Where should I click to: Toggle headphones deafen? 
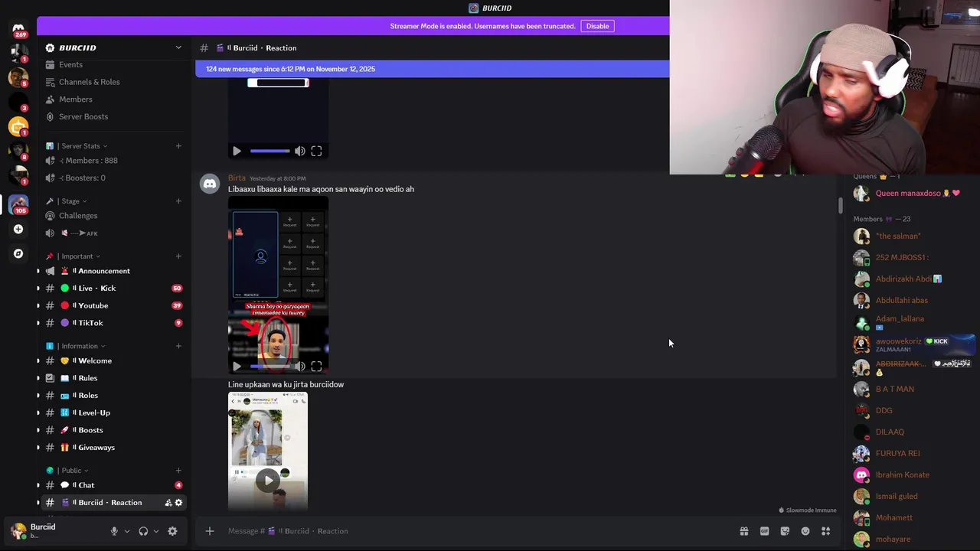[143, 531]
